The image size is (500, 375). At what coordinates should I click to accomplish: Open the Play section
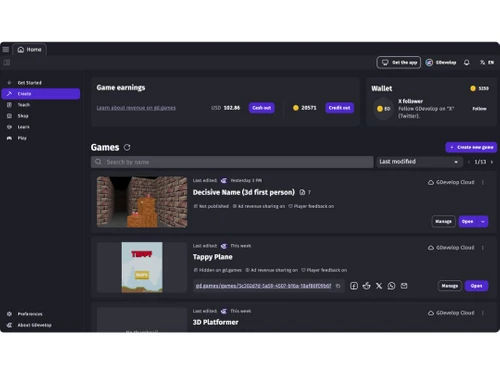pos(41,138)
